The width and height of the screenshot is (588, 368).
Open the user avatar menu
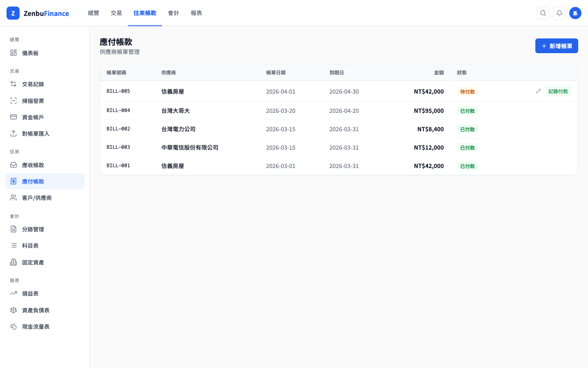point(575,13)
